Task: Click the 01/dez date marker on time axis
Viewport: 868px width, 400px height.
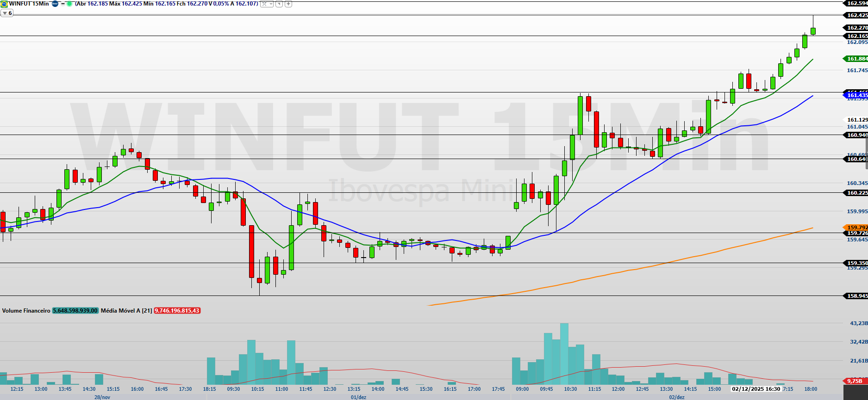Action: [x=358, y=397]
